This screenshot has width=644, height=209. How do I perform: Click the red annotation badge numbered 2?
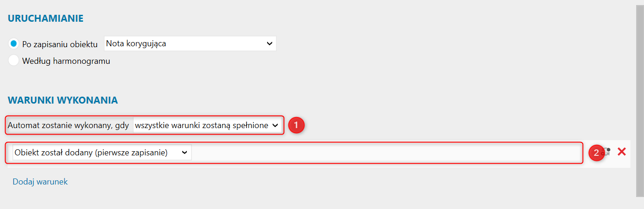pos(596,153)
